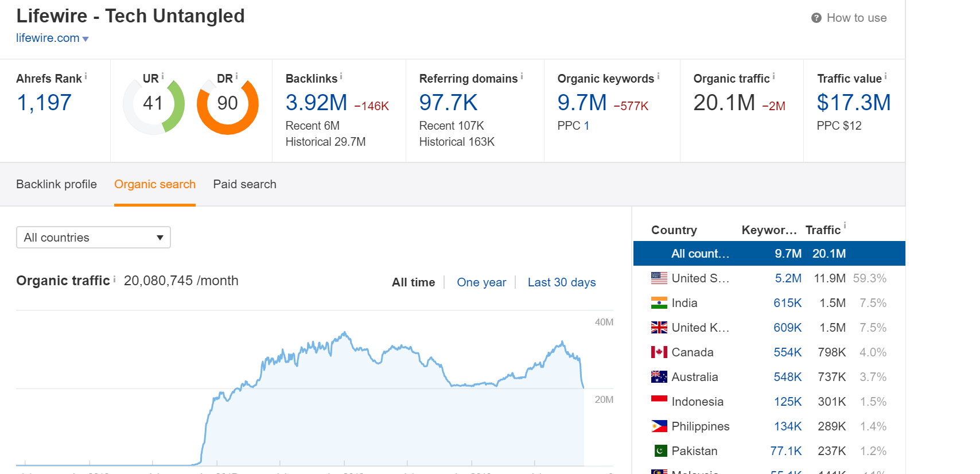Open the How to use link
The height and width of the screenshot is (474, 980).
[x=857, y=18]
